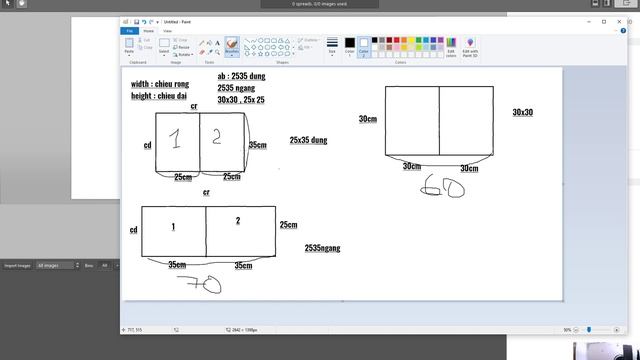
Task: Activate Color 1 foreground box
Action: pyautogui.click(x=350, y=46)
